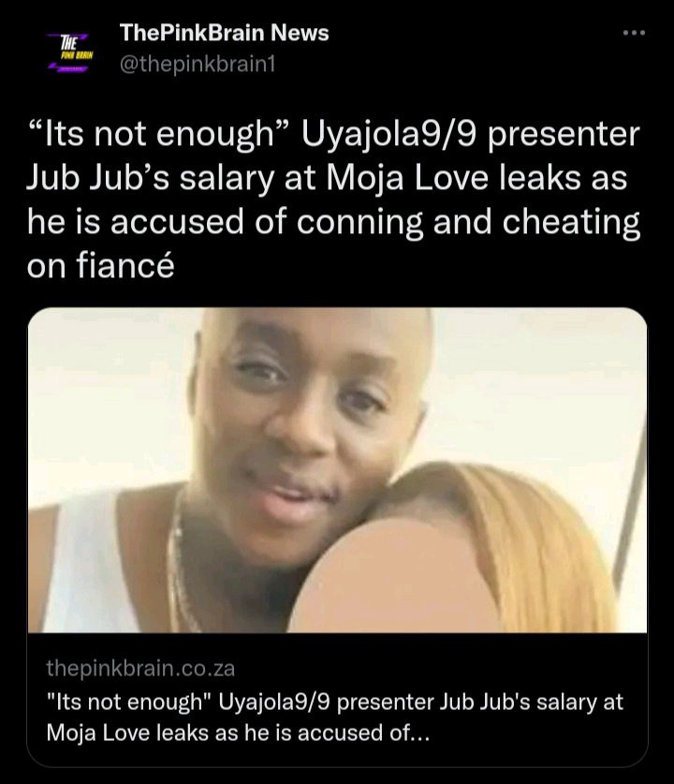Open the three-dot more options menu
This screenshot has width=674, height=784.
pyautogui.click(x=634, y=33)
